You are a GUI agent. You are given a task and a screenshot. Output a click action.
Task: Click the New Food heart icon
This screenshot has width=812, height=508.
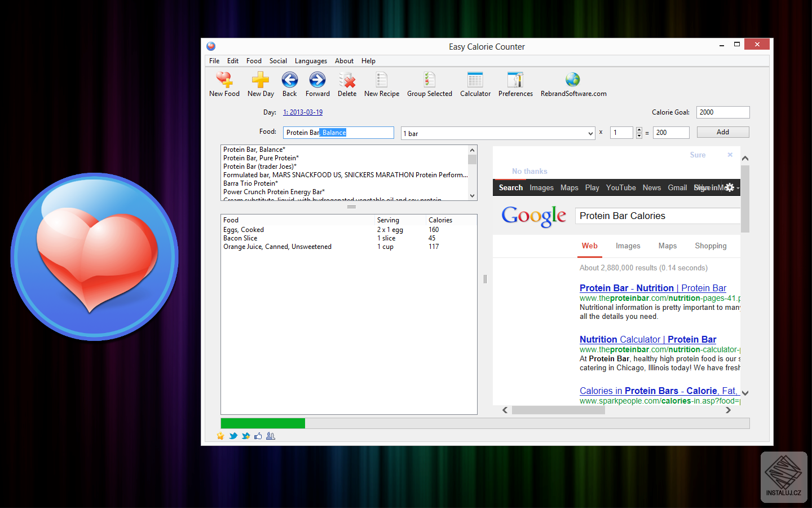(224, 80)
